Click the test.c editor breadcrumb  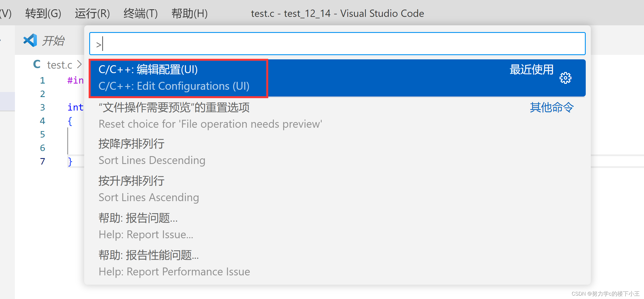pyautogui.click(x=60, y=64)
